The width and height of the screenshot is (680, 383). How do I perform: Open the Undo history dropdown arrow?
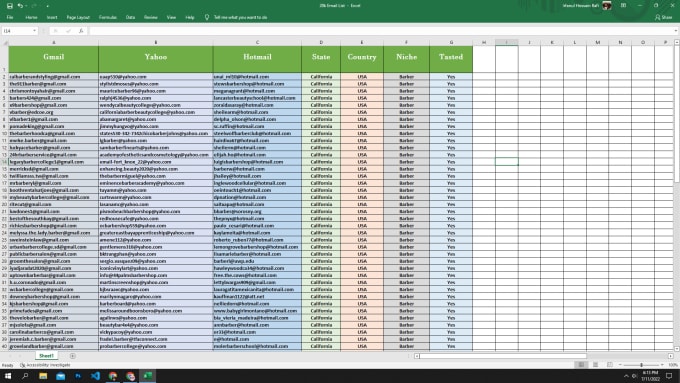26,6
